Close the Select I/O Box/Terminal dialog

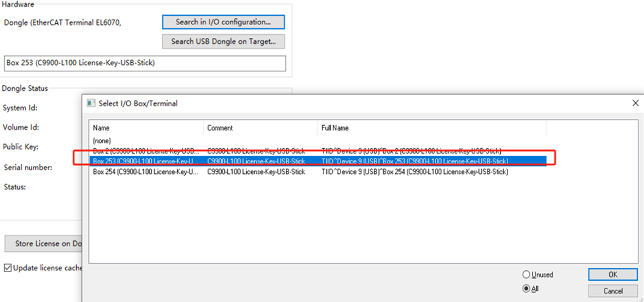[x=635, y=103]
